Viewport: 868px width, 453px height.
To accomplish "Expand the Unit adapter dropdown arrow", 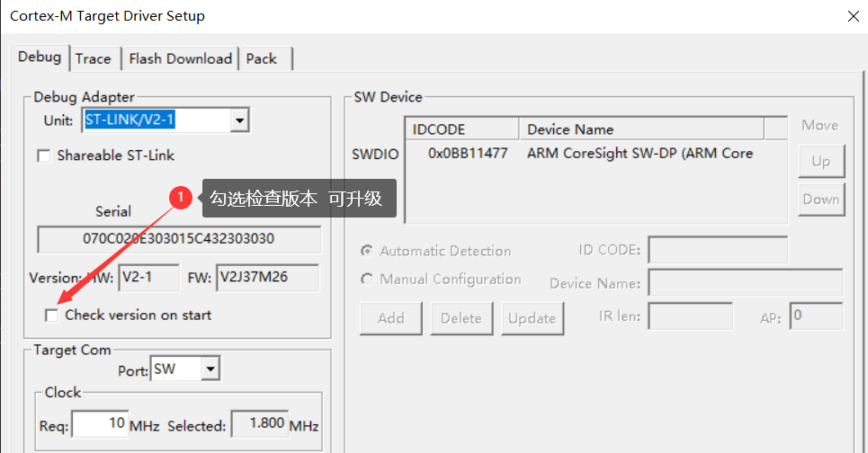I will (x=239, y=120).
